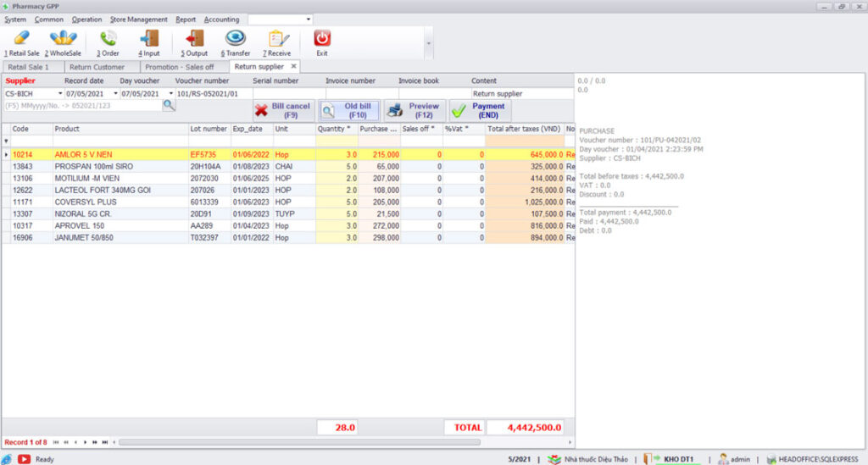Open the Store Management menu

[x=139, y=19]
